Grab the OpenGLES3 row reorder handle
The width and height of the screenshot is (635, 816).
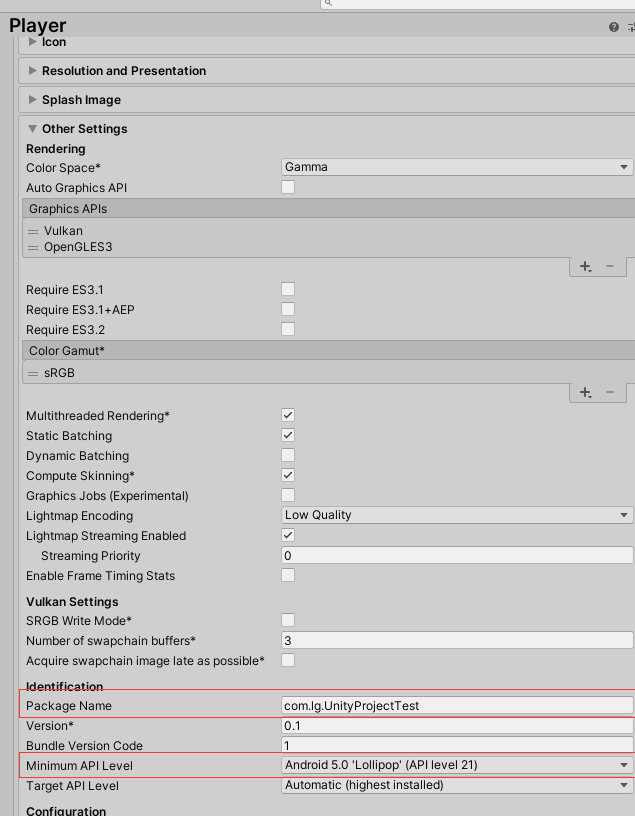pos(33,248)
